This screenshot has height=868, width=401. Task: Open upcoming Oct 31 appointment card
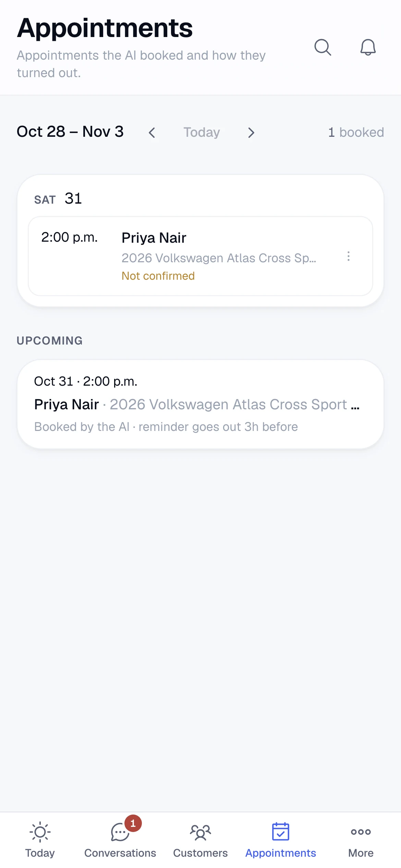(x=200, y=404)
